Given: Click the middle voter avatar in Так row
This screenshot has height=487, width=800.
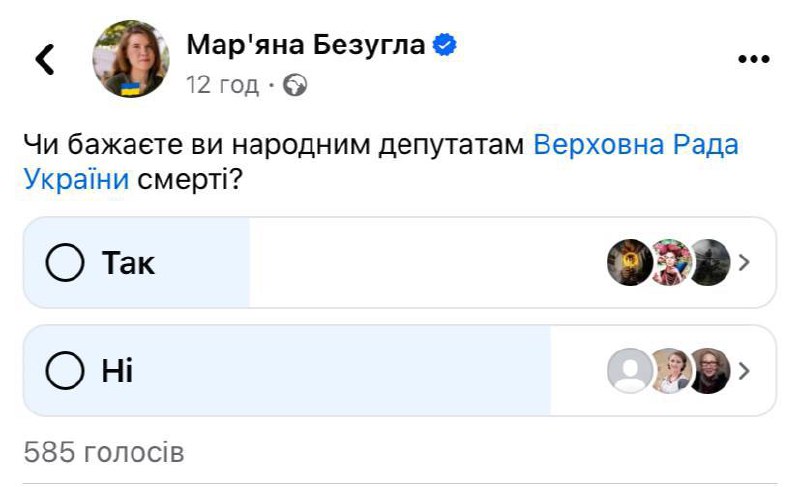Looking at the screenshot, I should (670, 263).
